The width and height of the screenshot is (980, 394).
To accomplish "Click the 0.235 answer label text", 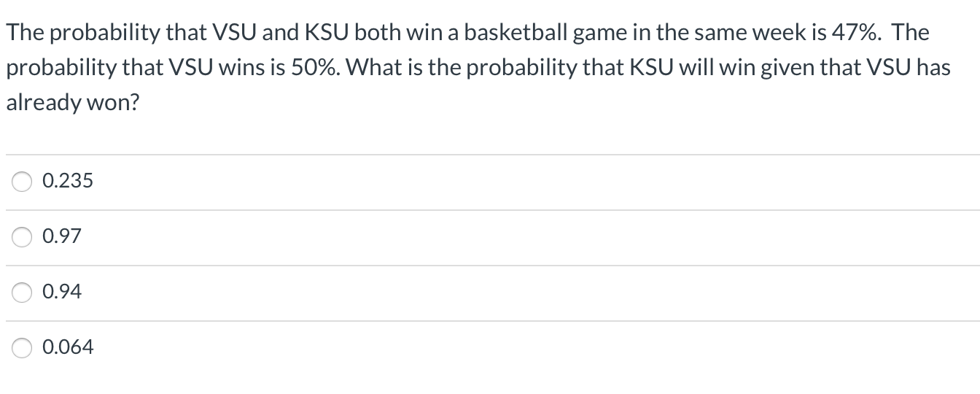I will pyautogui.click(x=68, y=181).
